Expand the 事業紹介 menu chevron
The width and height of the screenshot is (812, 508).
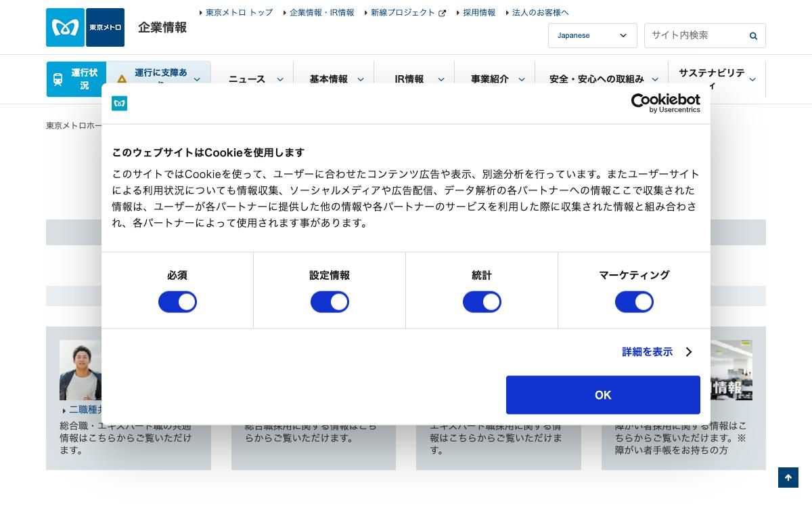click(x=522, y=79)
